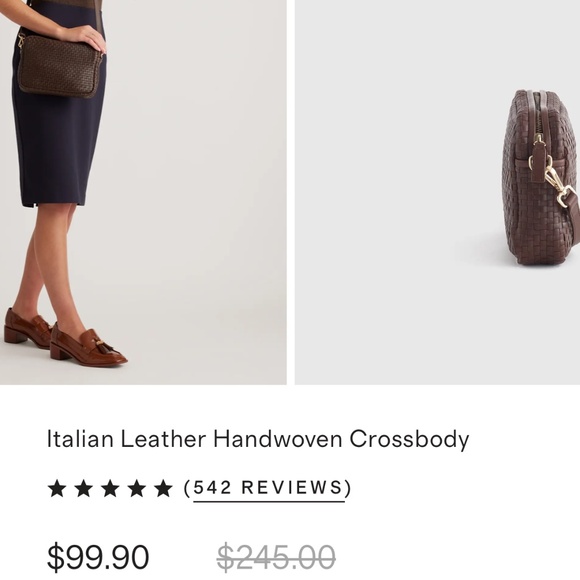Click the brown tassel loafers in photo
This screenshot has height=580, width=580.
65,338
